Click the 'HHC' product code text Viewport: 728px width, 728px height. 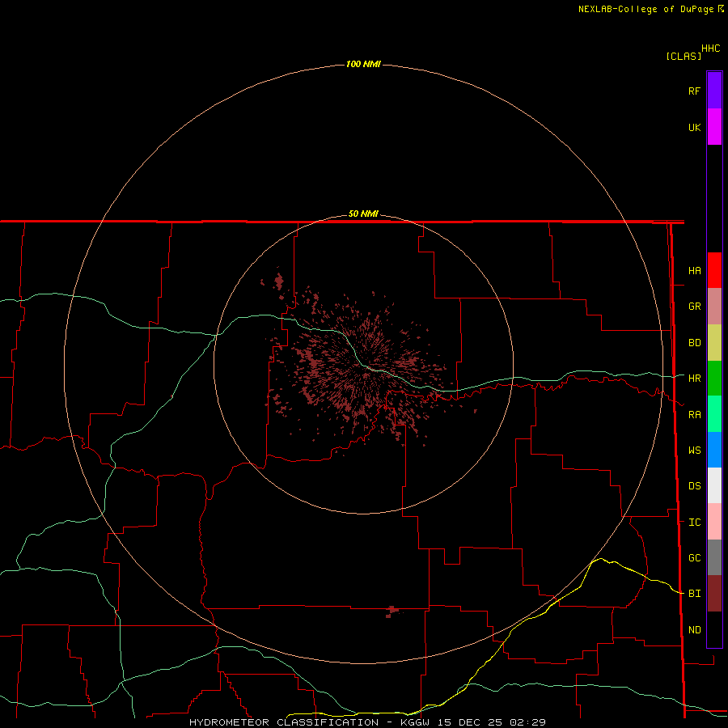point(711,49)
